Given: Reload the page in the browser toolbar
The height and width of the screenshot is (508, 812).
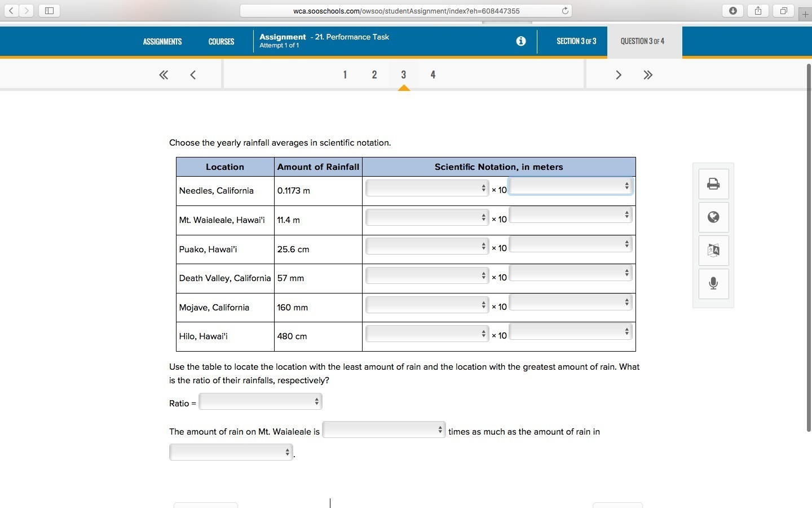Looking at the screenshot, I should (x=564, y=10).
